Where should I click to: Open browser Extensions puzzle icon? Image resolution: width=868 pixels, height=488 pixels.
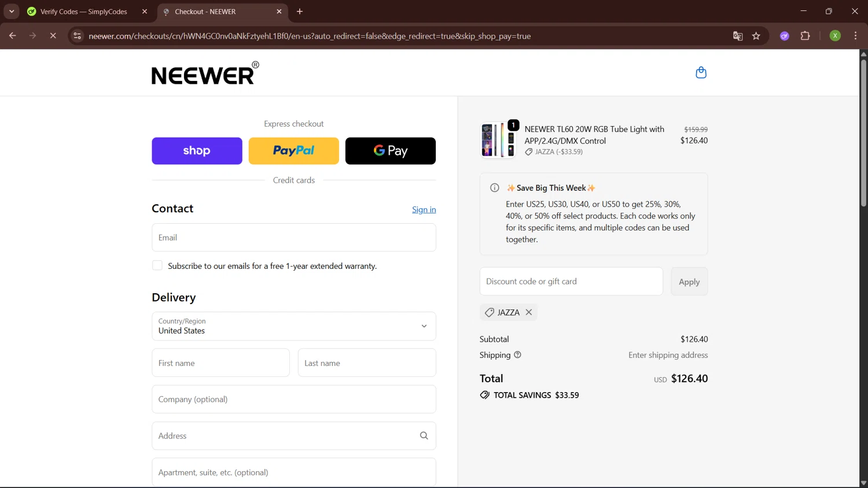tap(805, 36)
